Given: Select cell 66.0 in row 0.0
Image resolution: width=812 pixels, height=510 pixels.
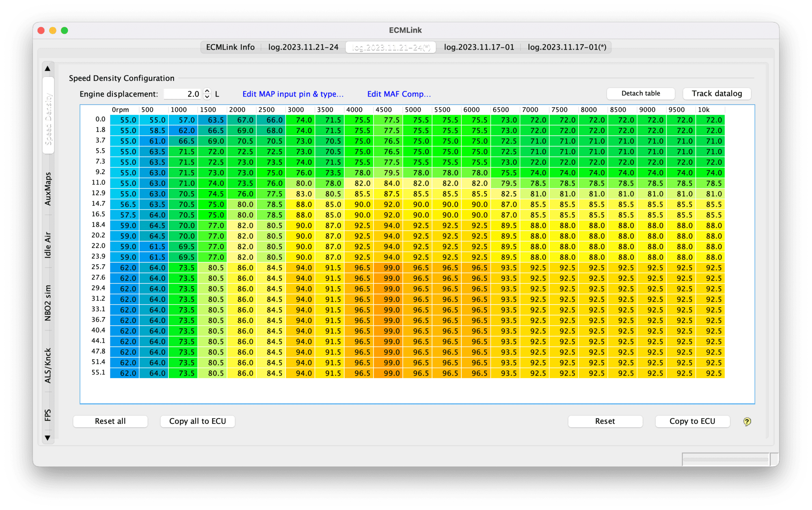Looking at the screenshot, I should (x=271, y=120).
